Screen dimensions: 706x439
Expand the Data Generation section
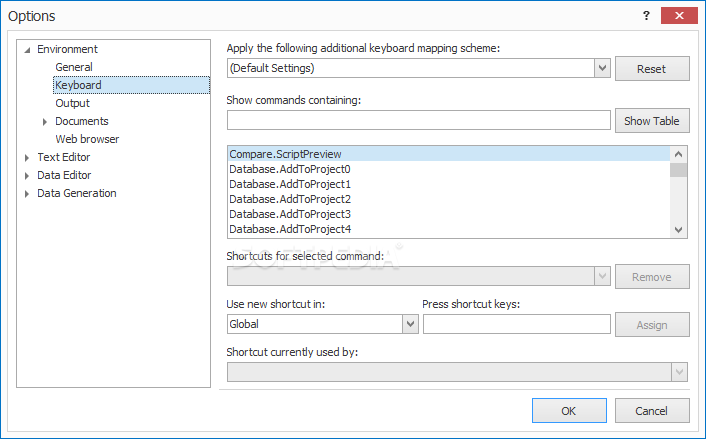[x=27, y=194]
